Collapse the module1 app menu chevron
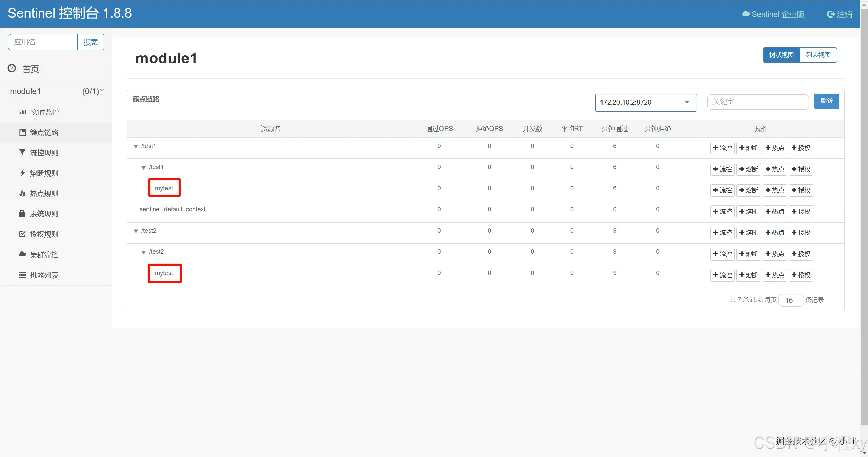The height and width of the screenshot is (457, 868). coord(101,91)
